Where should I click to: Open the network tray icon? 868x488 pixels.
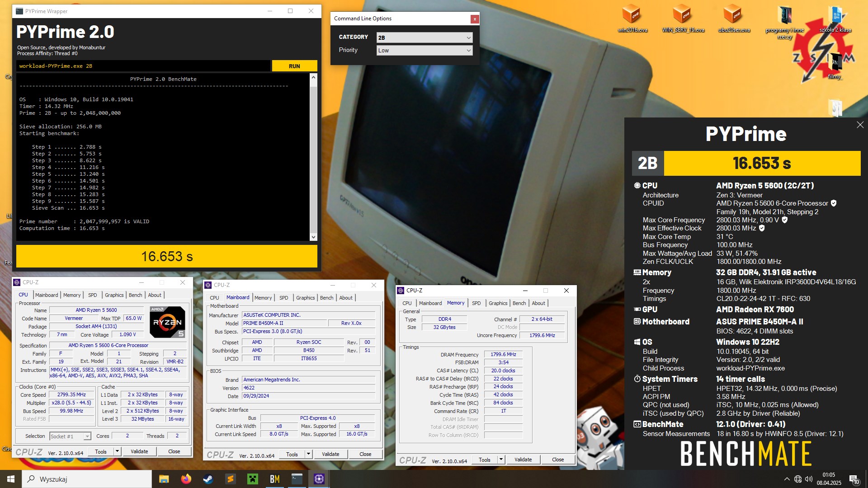(x=798, y=479)
